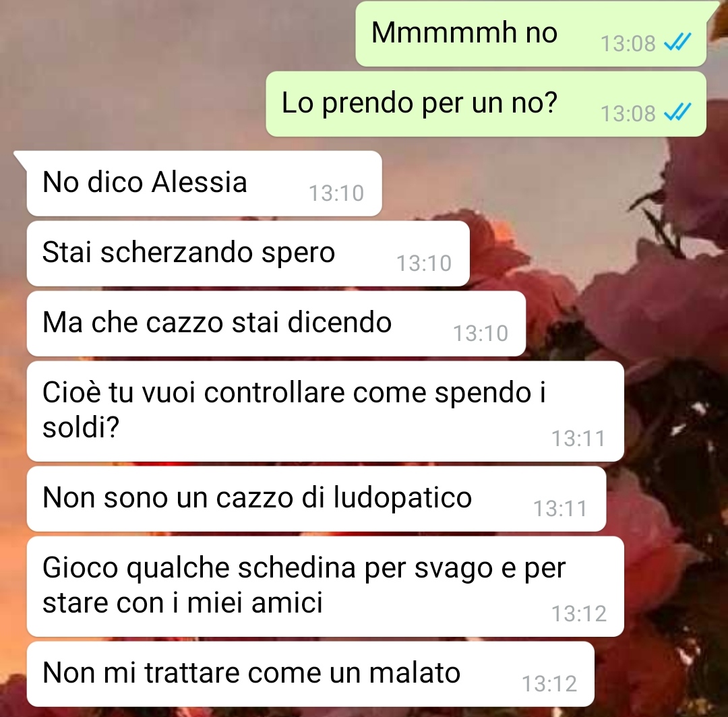This screenshot has width=728, height=717.
Task: Tap the 13:12 timestamp beside 'miei amici'
Action: pos(578,614)
